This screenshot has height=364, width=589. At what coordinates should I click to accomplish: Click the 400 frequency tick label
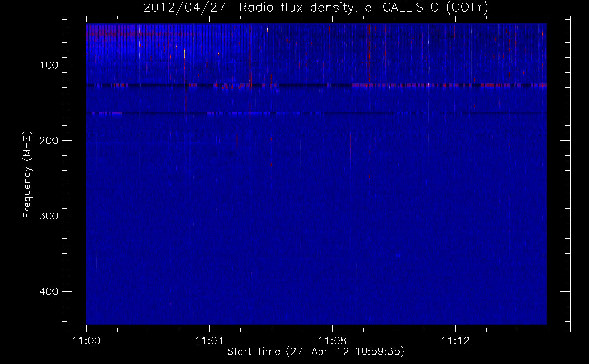pyautogui.click(x=49, y=292)
